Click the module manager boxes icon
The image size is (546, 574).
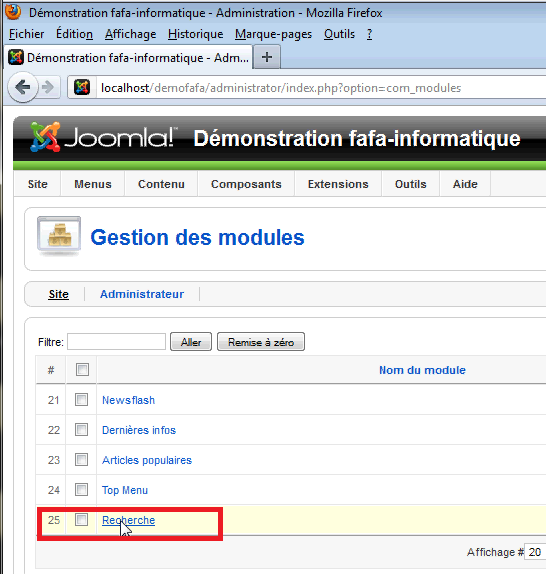tap(59, 236)
